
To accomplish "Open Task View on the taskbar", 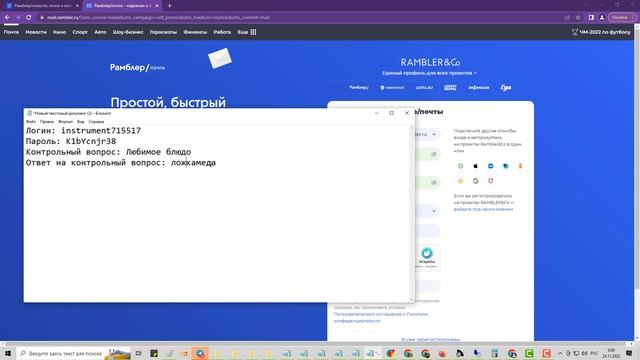I will click(138, 353).
